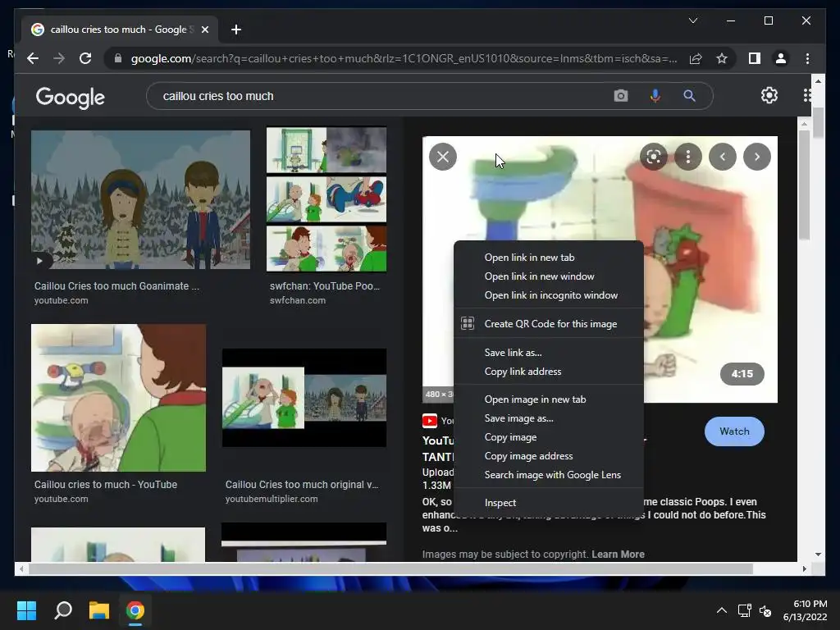Click the Caillou cries to much - YouTube title
Screen dimensions: 840x630
[106, 484]
